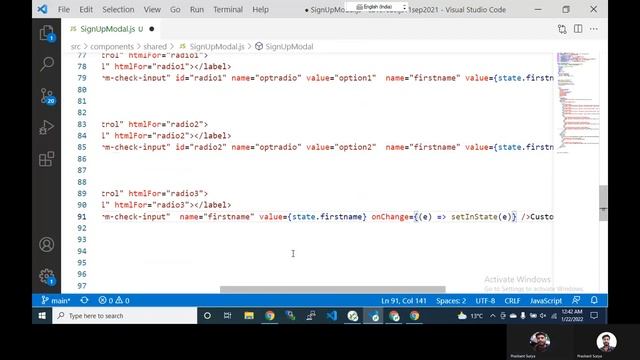The width and height of the screenshot is (640, 360).
Task: Open the More Actions ellipsis menu
Action: (x=593, y=29)
